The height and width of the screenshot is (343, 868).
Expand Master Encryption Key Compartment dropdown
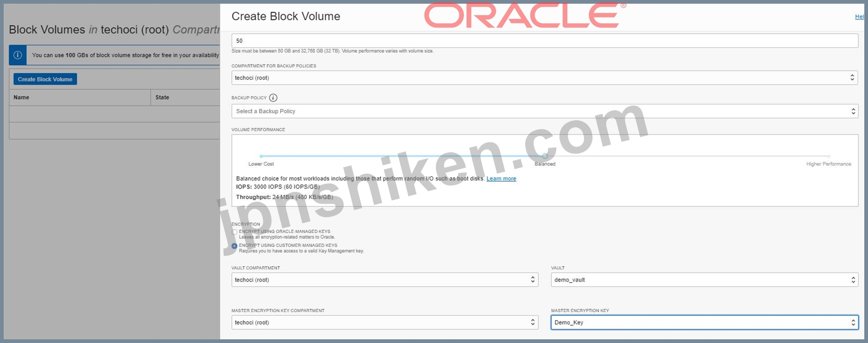point(385,323)
